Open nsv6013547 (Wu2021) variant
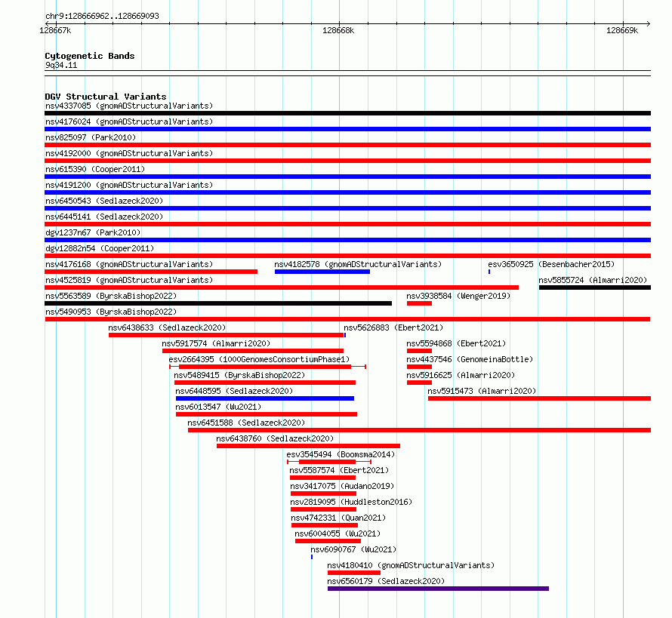Screen dimensions: 672x618 coord(218,407)
